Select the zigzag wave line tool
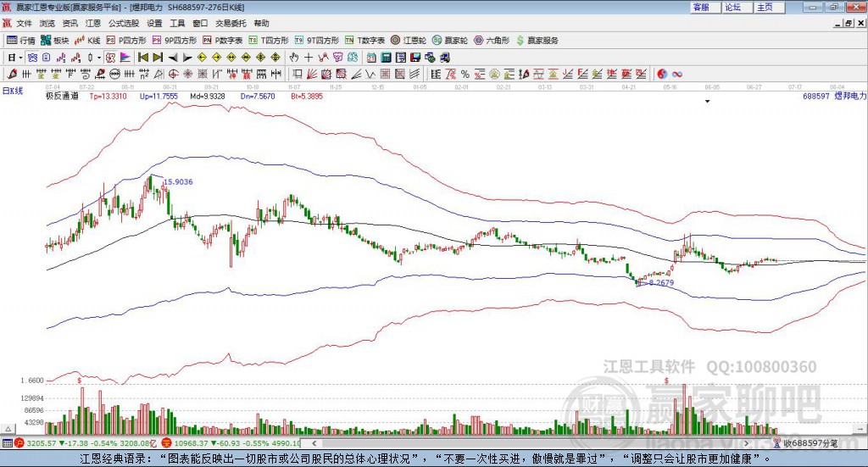This screenshot has height=467, width=868. pyautogui.click(x=370, y=74)
